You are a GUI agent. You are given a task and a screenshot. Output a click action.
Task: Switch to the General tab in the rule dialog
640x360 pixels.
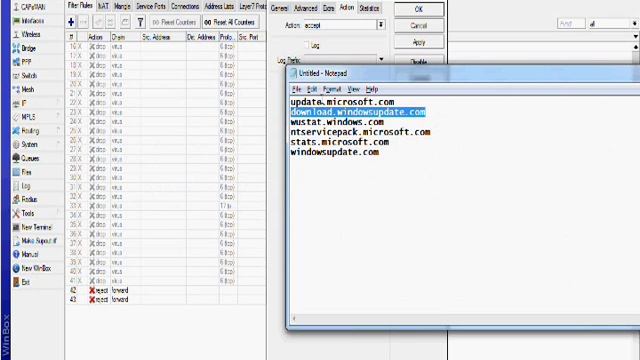pos(280,8)
